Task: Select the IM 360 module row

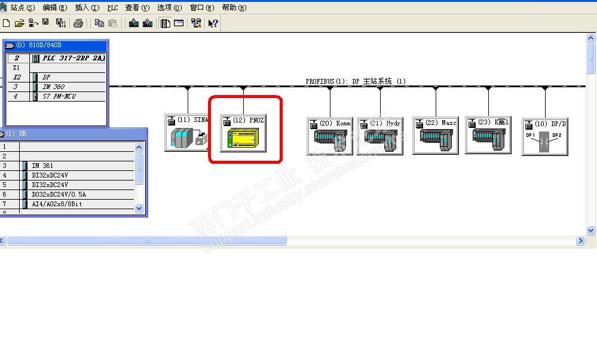Action: pyautogui.click(x=56, y=87)
